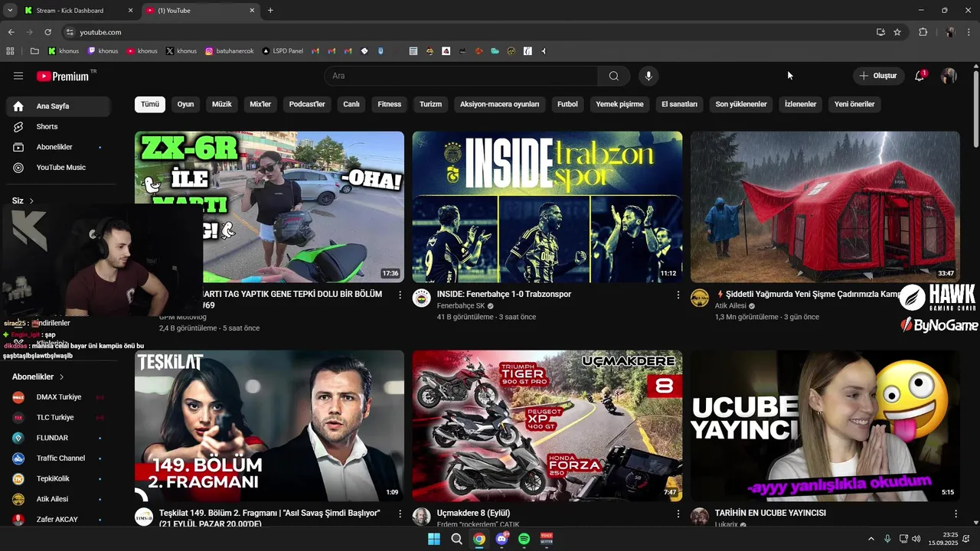Viewport: 980px width, 551px height.
Task: Open the Spotify taskbar icon
Action: 524,539
